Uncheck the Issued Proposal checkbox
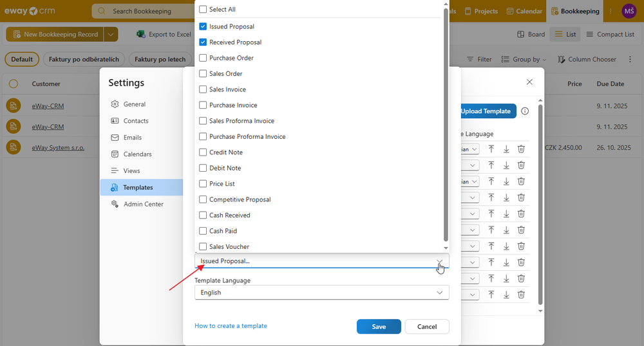644x346 pixels. coord(204,26)
